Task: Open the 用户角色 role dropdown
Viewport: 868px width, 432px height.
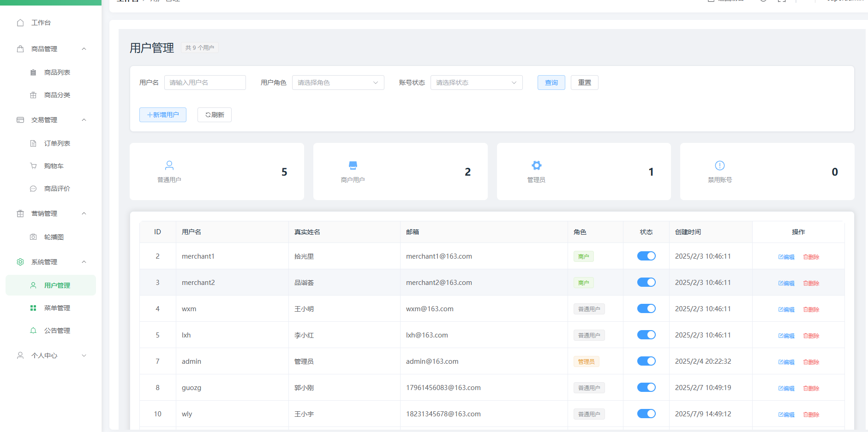Action: tap(338, 83)
